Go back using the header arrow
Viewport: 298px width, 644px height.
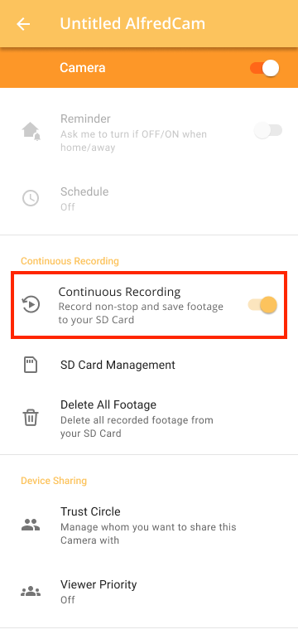pos(23,24)
